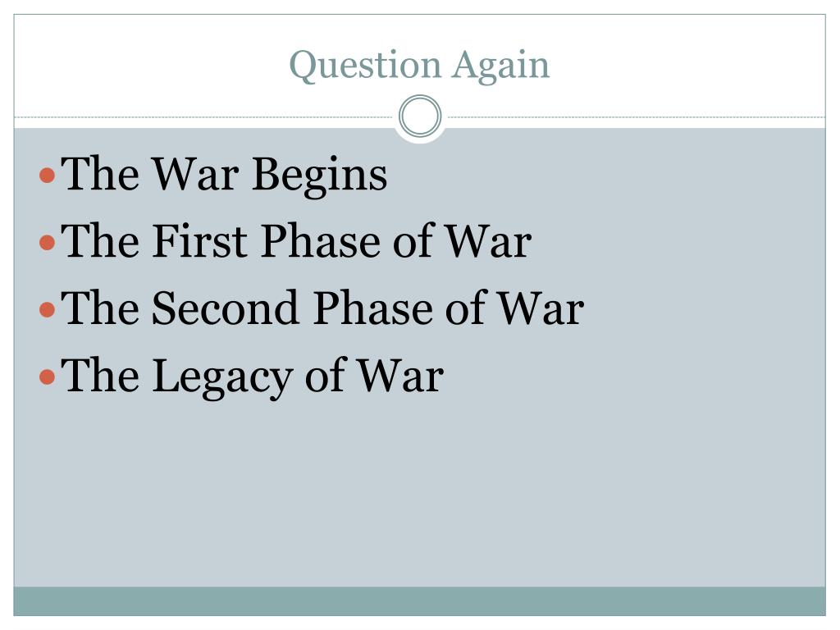Click the bullet before "The First Phase of War"
The height and width of the screenshot is (630, 840).
(48, 242)
